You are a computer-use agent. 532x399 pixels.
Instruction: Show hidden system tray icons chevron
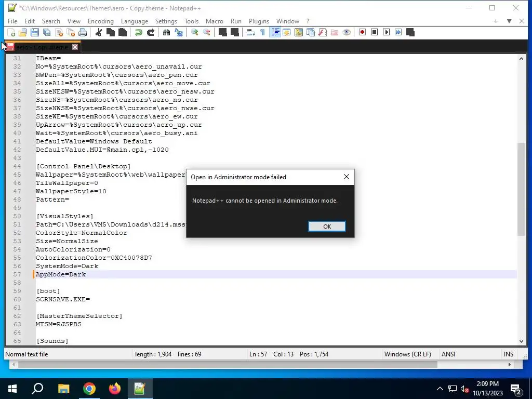pyautogui.click(x=440, y=389)
